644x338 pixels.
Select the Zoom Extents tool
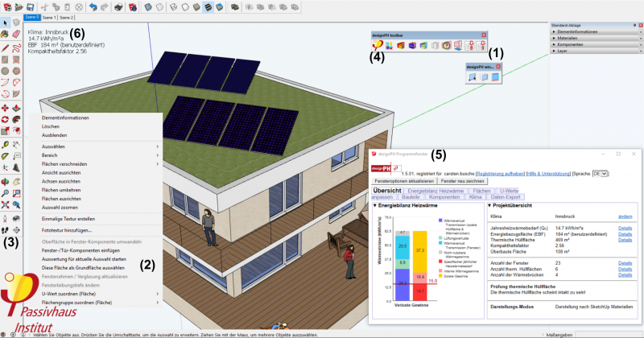click(x=5, y=204)
